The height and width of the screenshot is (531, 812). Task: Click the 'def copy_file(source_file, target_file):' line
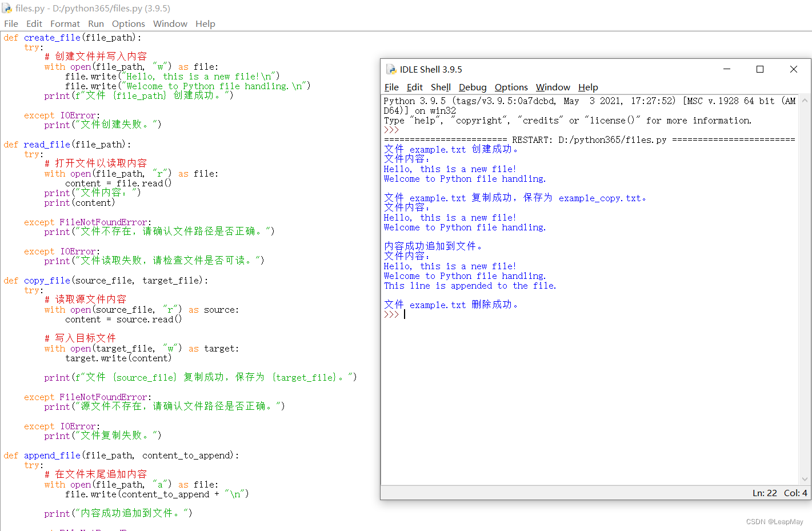click(x=106, y=281)
